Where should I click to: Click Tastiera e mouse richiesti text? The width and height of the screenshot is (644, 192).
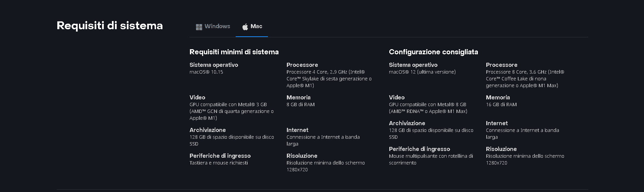click(219, 163)
